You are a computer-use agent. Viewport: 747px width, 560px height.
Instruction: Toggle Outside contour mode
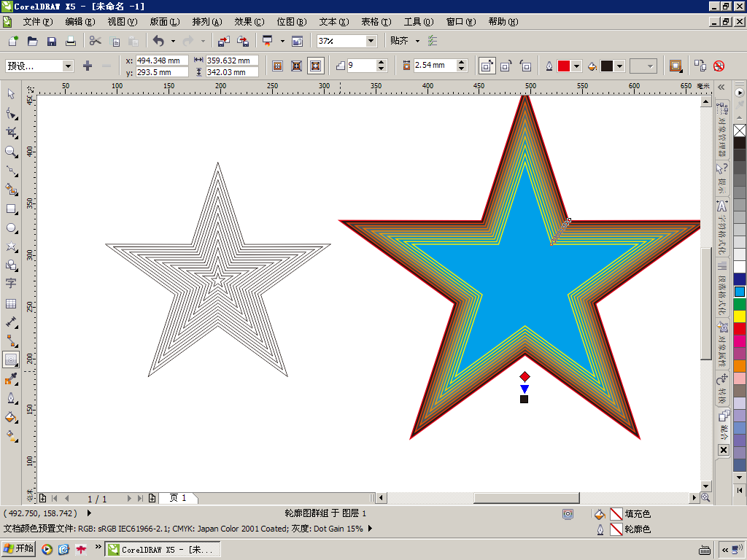315,66
